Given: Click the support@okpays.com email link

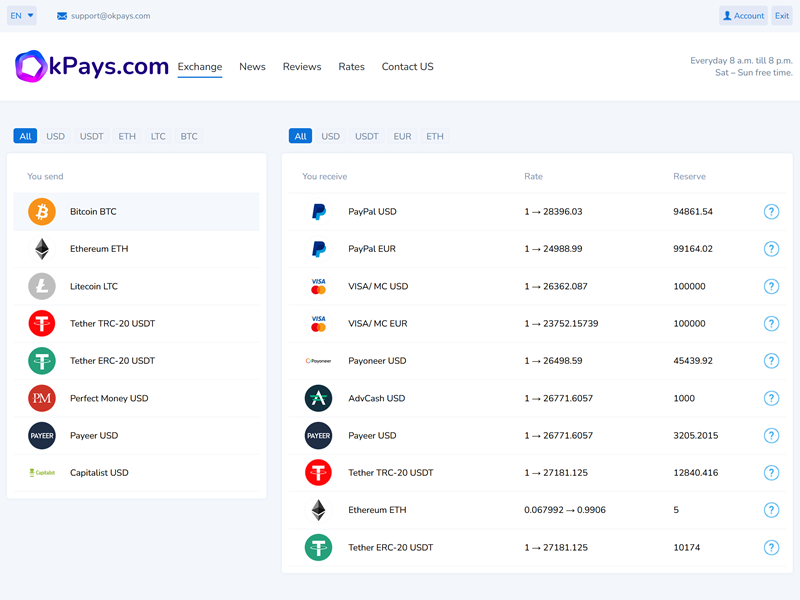Looking at the screenshot, I should click(111, 16).
